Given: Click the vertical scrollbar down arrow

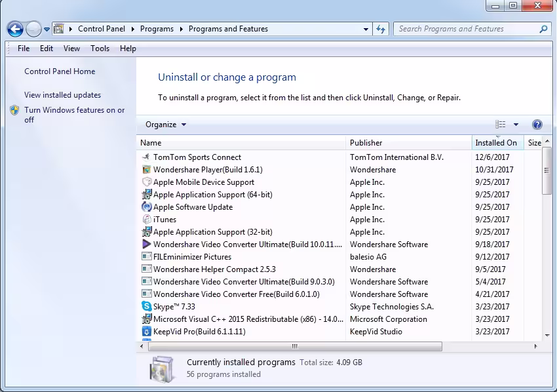Looking at the screenshot, I should pos(547,335).
